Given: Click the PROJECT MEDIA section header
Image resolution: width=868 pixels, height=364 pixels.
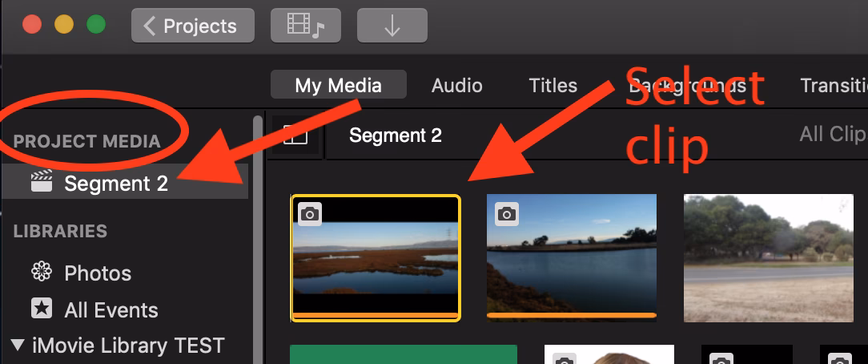Looking at the screenshot, I should pos(87,141).
